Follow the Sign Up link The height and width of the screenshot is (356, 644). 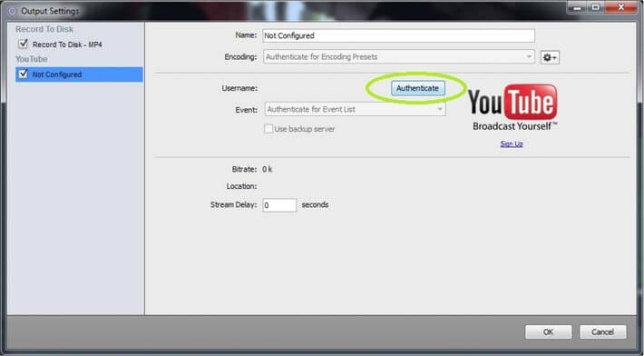pos(512,143)
